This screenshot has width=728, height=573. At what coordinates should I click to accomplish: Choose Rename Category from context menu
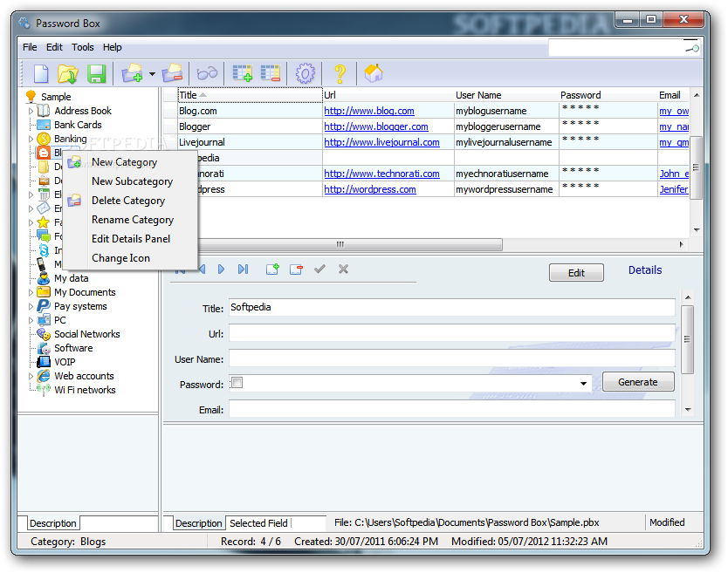tap(130, 220)
